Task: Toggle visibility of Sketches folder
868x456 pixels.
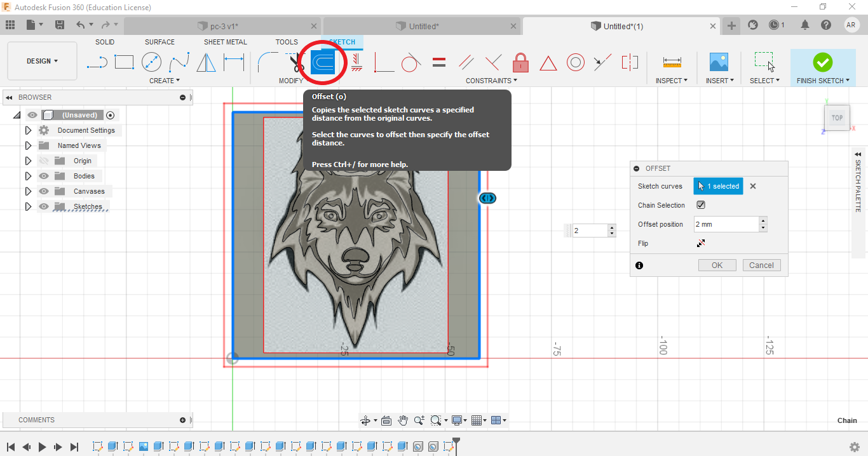Action: click(44, 206)
